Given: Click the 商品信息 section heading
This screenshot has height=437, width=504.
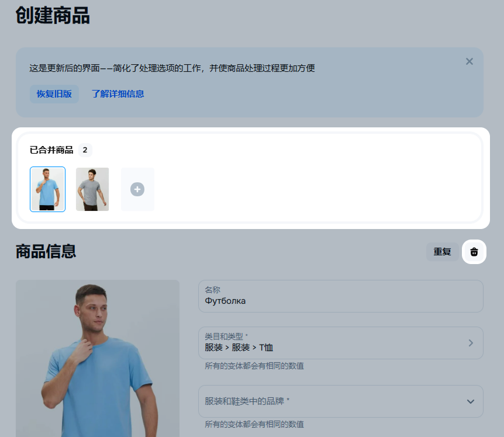Looking at the screenshot, I should pyautogui.click(x=46, y=252).
